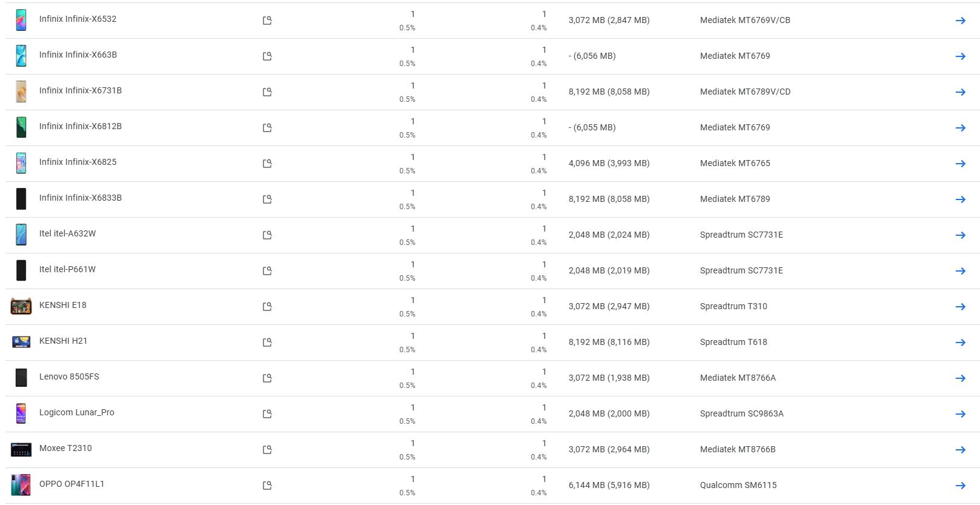Open the Moxee T2310 row arrow
Image resolution: width=980 pixels, height=505 pixels.
click(960, 450)
